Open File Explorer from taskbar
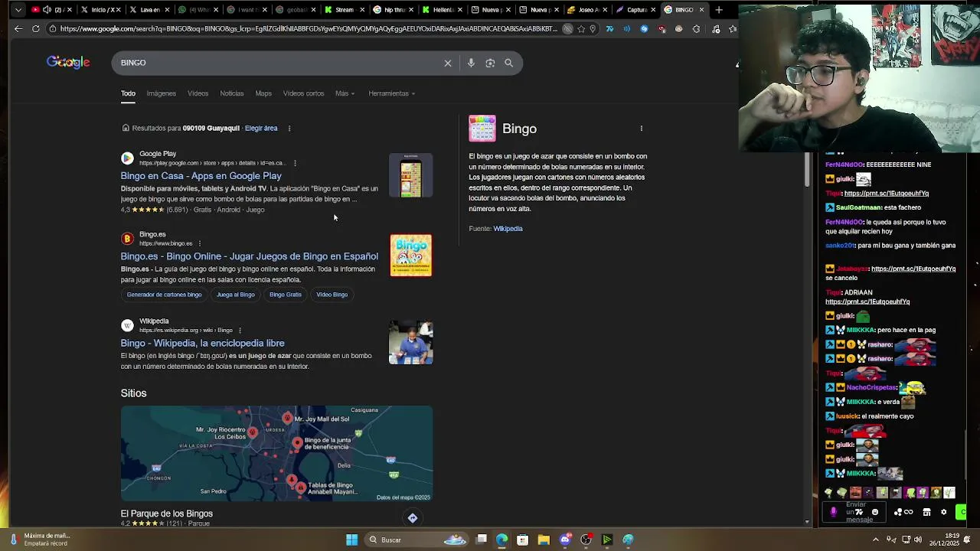 point(544,540)
